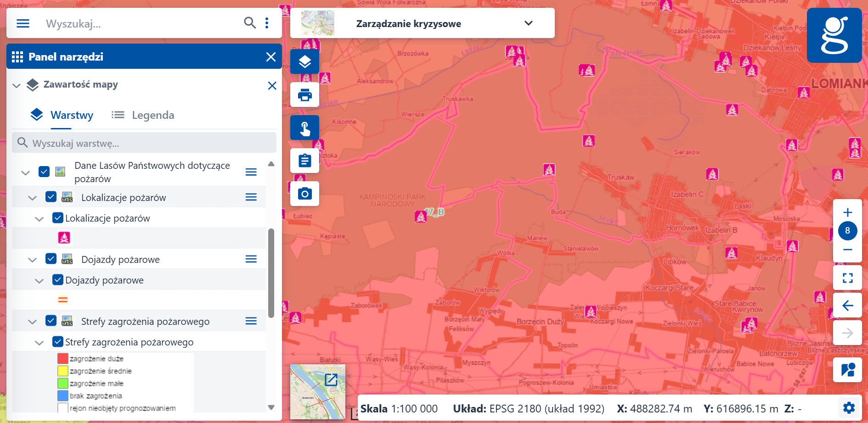Screen dimensions: 868x423
Task: Open the clipboard report tool
Action: pyautogui.click(x=304, y=161)
